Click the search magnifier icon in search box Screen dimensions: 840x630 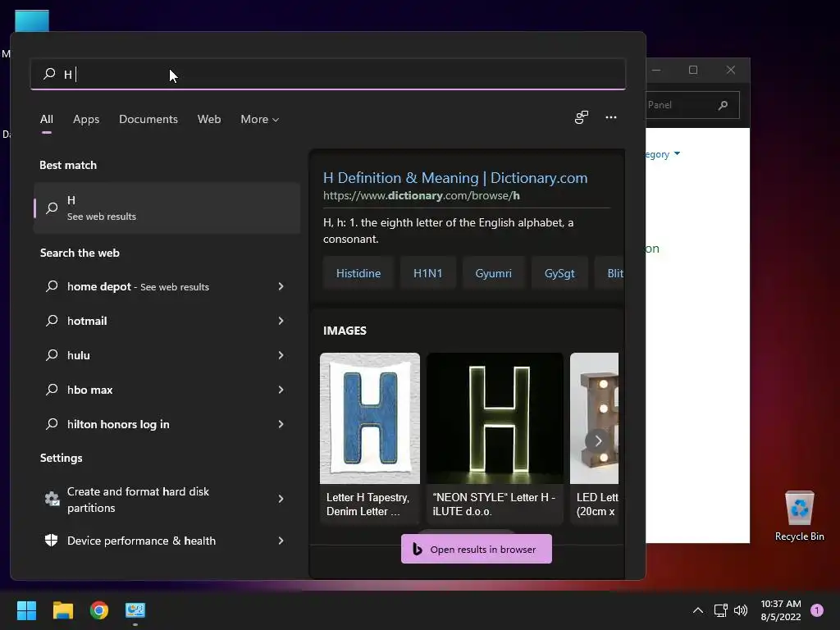49,73
